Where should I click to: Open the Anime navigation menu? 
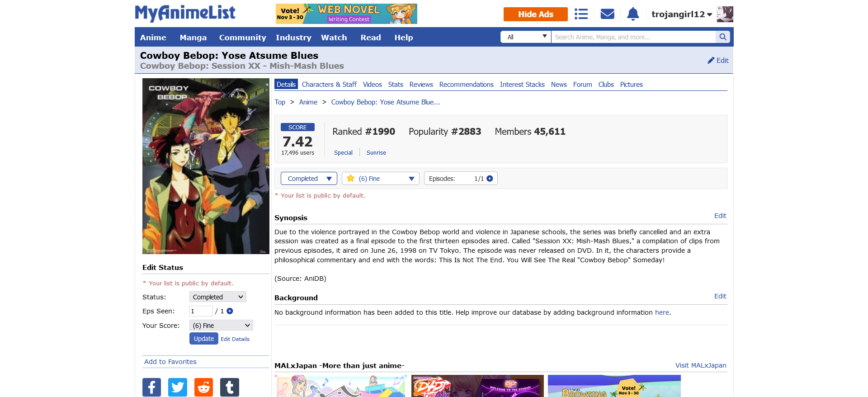[x=153, y=38]
